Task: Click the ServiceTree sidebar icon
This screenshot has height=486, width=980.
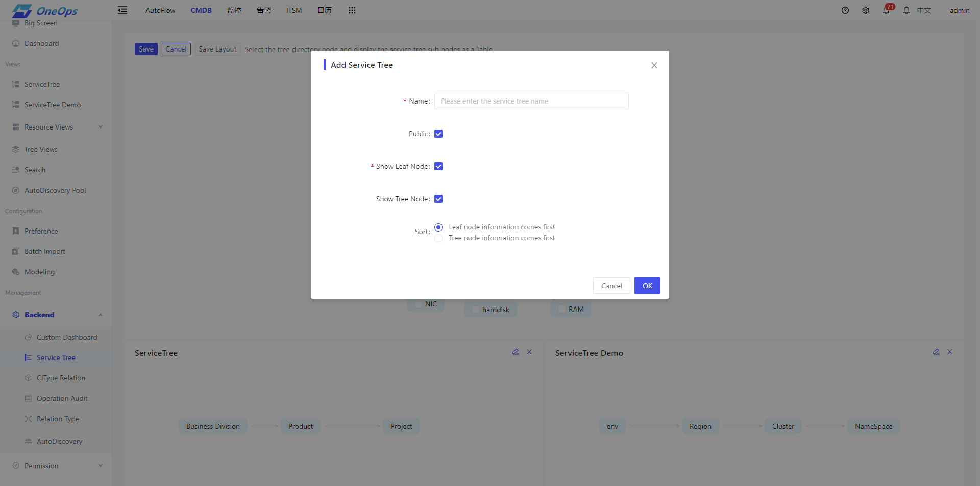Action: [x=16, y=84]
